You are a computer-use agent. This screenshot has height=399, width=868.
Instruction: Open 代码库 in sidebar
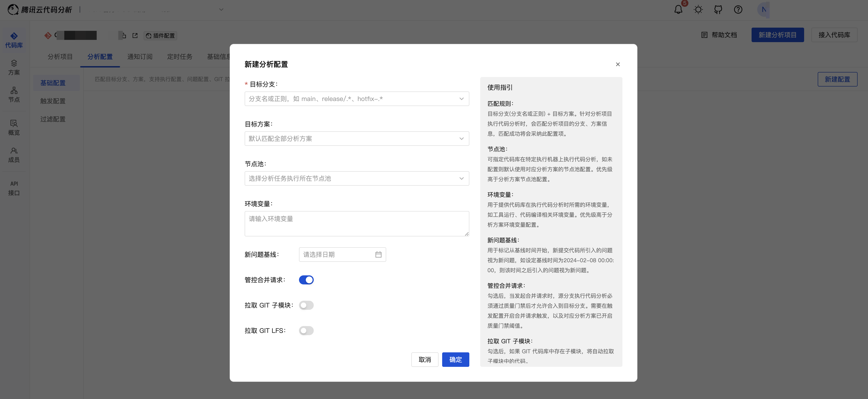coord(14,40)
